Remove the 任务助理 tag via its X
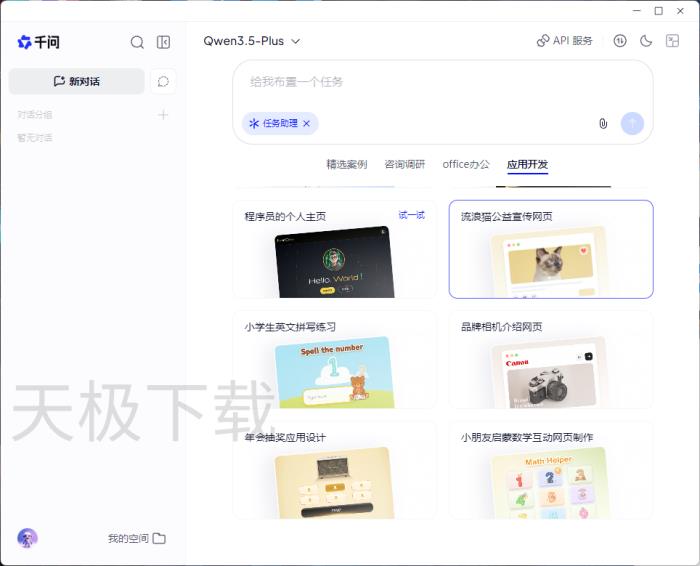 click(x=307, y=123)
